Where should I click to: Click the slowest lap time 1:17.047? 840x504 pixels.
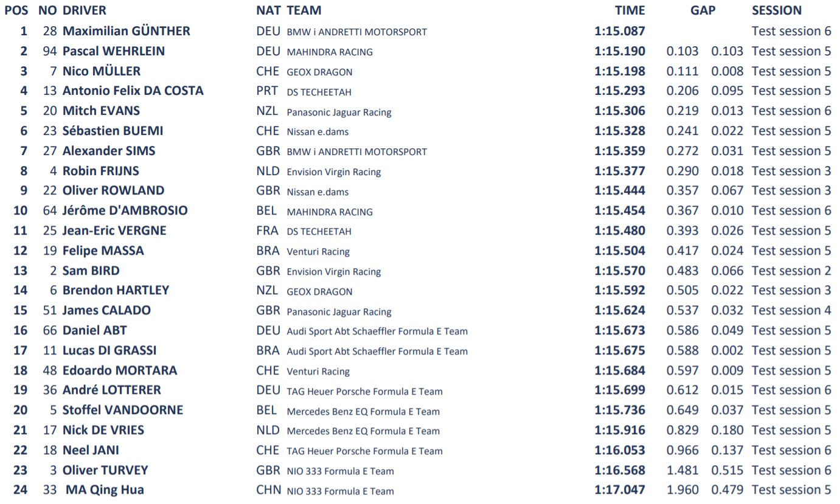pos(620,490)
